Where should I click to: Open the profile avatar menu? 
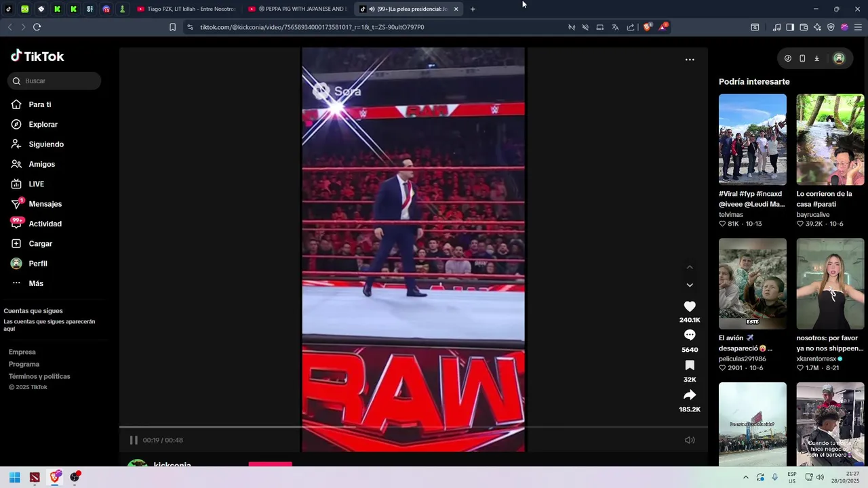pos(839,58)
